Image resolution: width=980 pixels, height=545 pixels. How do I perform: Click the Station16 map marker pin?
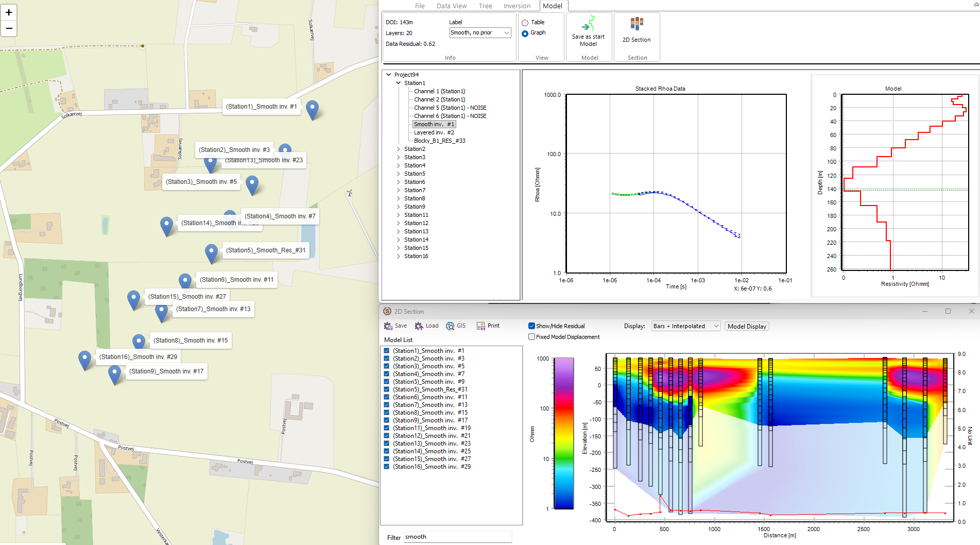tap(85, 361)
